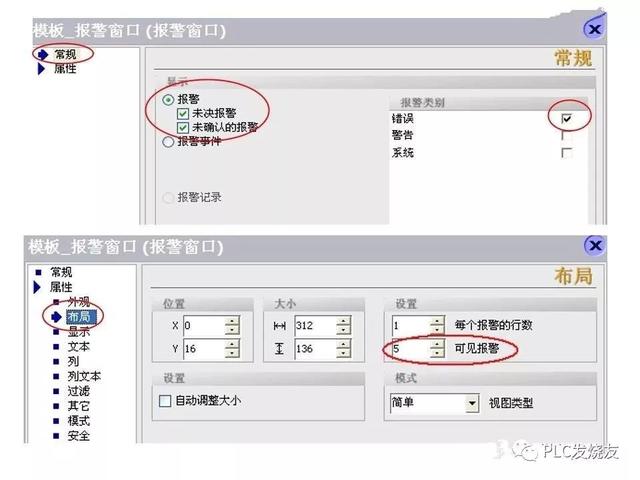This screenshot has height=480, width=640.
Task: Select 布局 in the properties tree
Action: click(79, 316)
